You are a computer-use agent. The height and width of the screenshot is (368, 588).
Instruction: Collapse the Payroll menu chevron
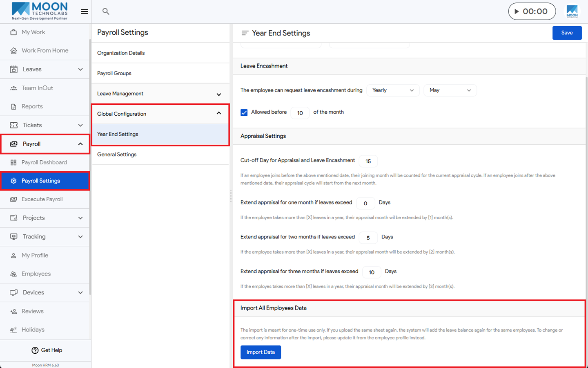point(80,144)
